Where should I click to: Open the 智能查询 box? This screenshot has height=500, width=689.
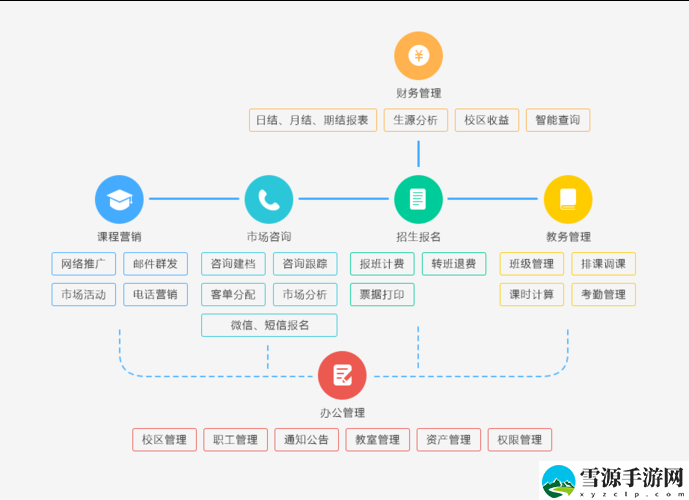(x=558, y=120)
